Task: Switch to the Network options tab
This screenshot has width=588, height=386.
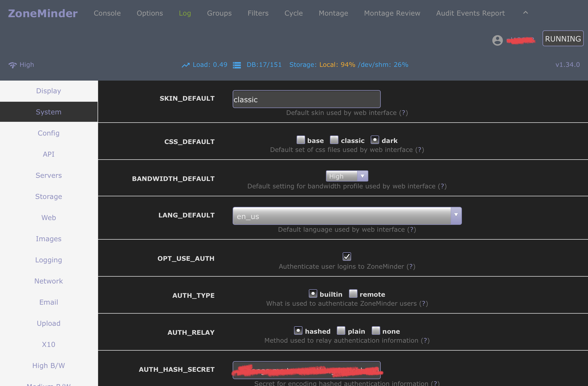Action: coord(49,281)
